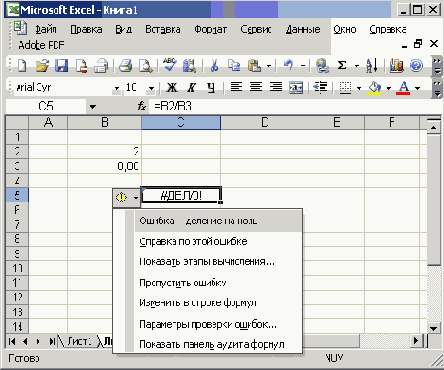Open the Chart Wizard icon
The width and height of the screenshot is (444, 370).
click(x=396, y=65)
